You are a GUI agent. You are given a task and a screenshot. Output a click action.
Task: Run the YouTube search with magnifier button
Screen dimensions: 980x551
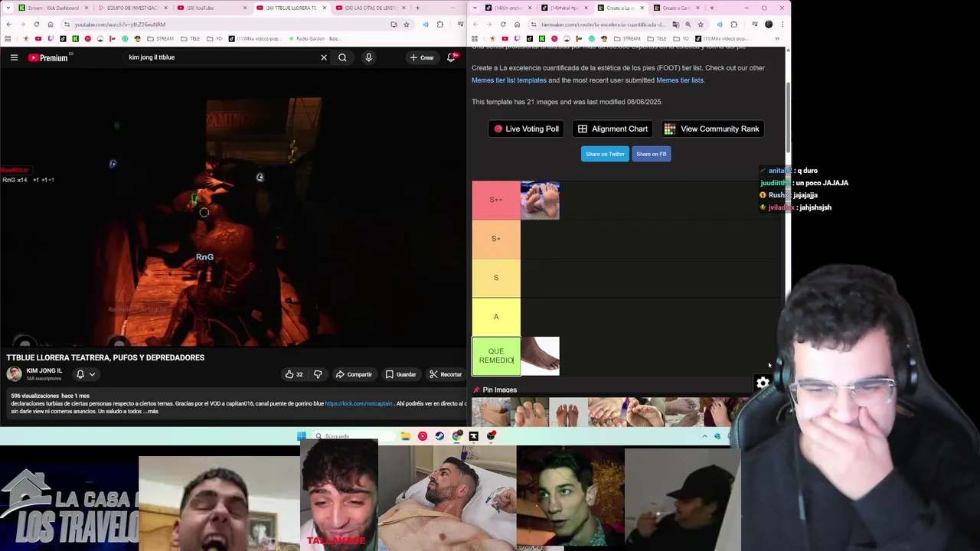342,57
